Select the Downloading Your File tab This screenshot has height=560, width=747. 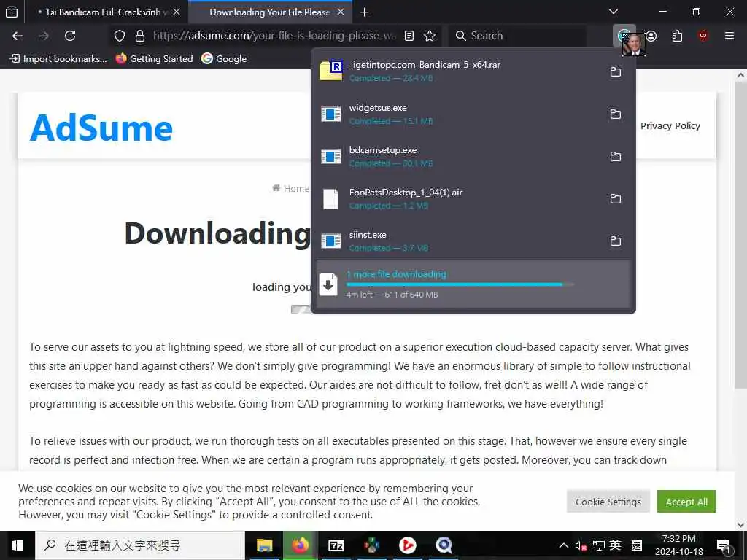[270, 12]
